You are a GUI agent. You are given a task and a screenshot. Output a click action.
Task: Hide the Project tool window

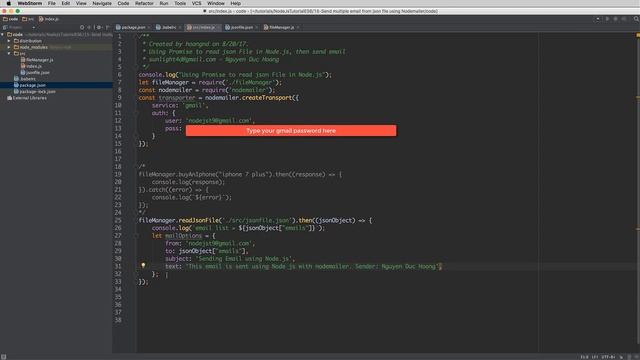pyautogui.click(x=107, y=27)
